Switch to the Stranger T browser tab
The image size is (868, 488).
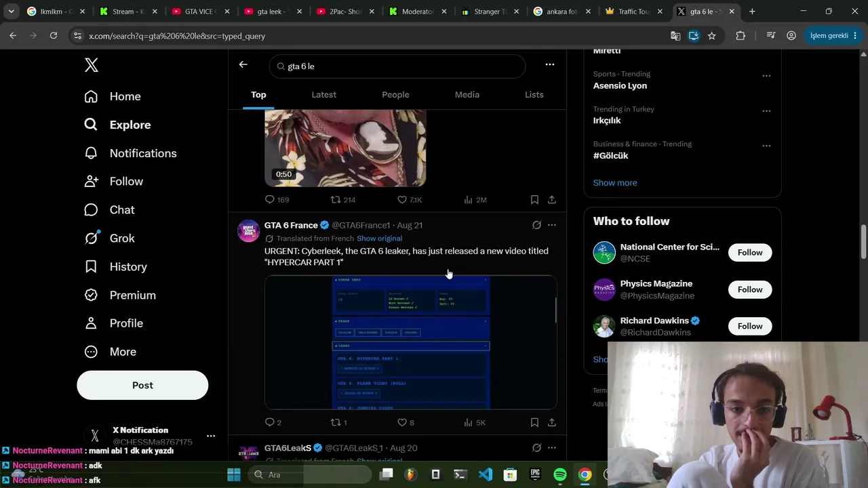[x=489, y=12]
